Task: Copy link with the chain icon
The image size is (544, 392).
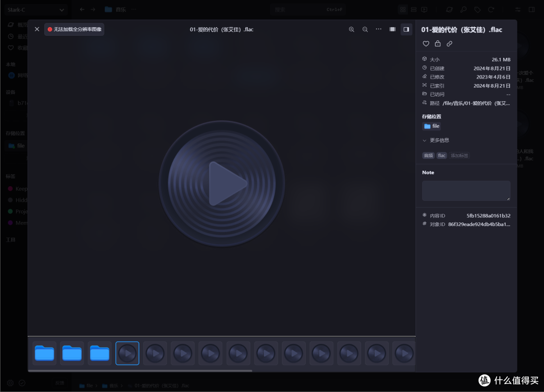Action: click(x=449, y=44)
